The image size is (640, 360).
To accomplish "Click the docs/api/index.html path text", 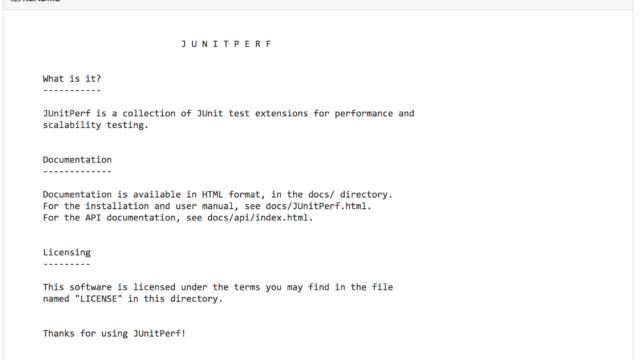I will 260,218.
